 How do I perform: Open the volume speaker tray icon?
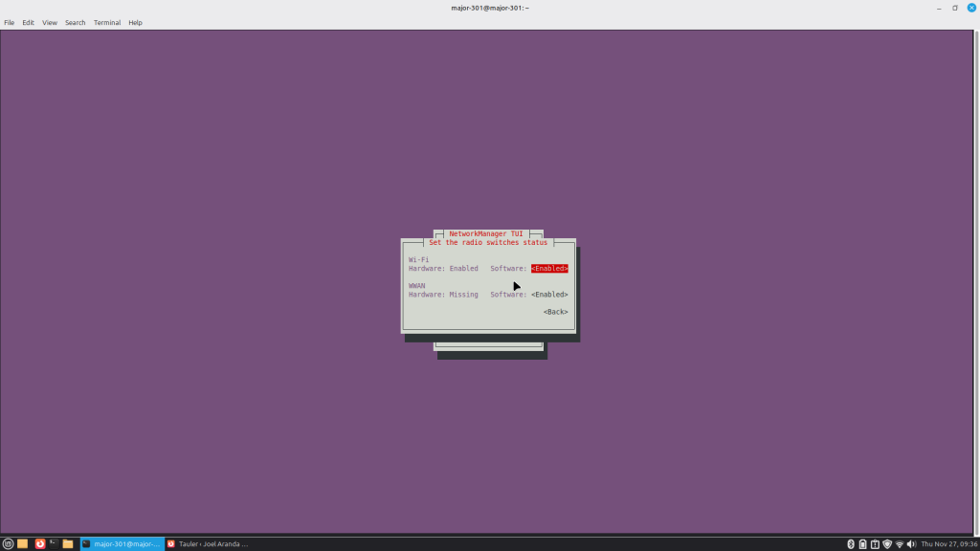tap(910, 543)
